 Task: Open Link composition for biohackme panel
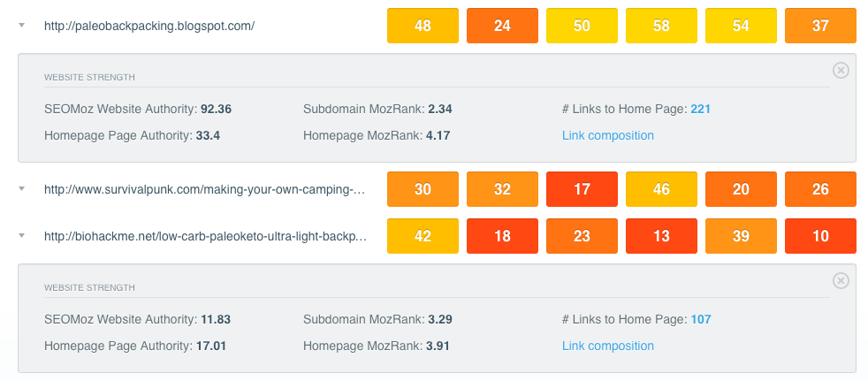point(608,347)
